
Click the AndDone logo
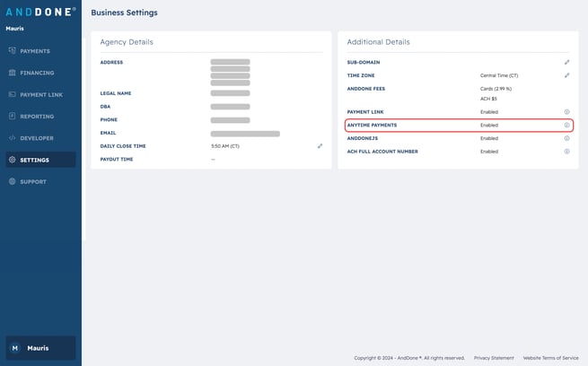click(x=40, y=12)
